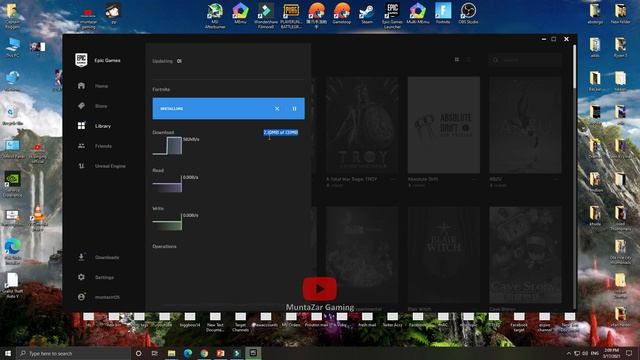Open Steam desktop shortcut
This screenshot has height=360, width=640.
click(367, 13)
